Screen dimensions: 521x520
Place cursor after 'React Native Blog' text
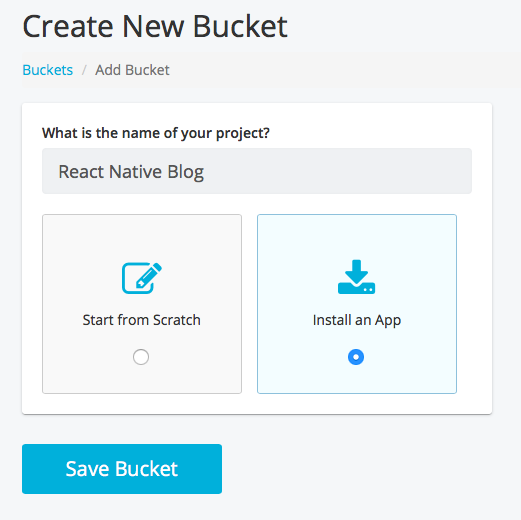click(x=205, y=172)
